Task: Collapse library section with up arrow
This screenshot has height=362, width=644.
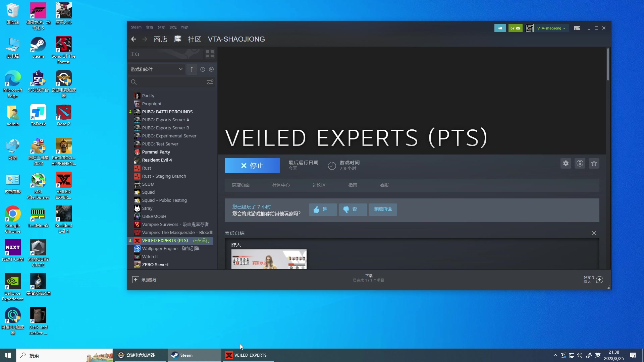Action: pyautogui.click(x=192, y=69)
